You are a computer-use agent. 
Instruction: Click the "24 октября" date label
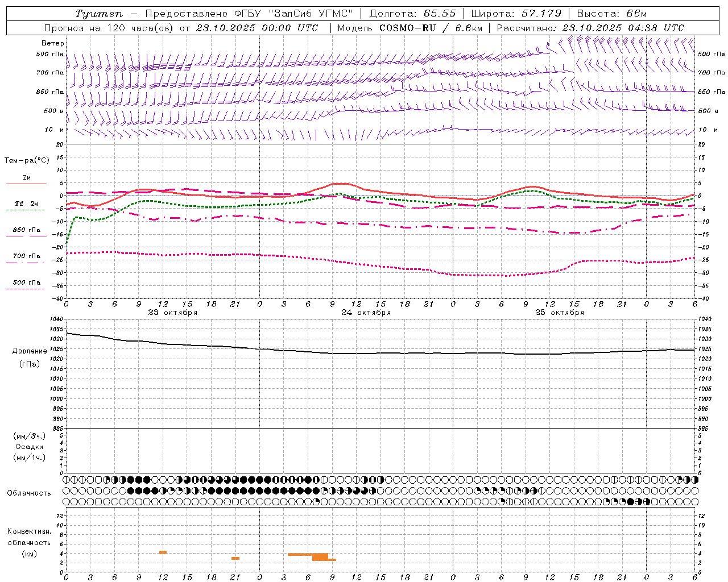coord(366,313)
